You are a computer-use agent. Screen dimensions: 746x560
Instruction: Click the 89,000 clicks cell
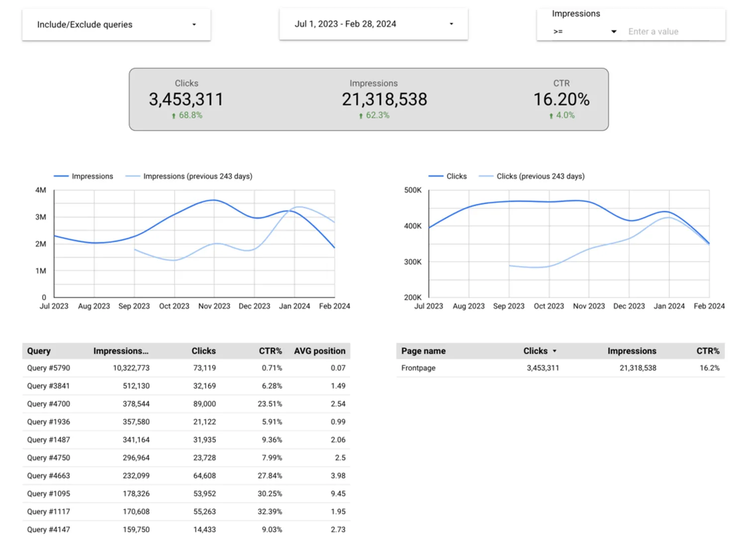204,404
